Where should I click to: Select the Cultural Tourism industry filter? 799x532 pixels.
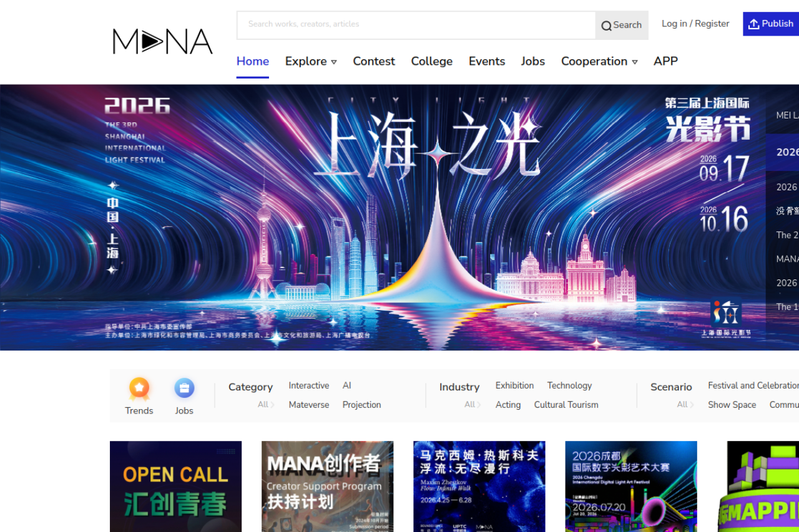point(566,405)
